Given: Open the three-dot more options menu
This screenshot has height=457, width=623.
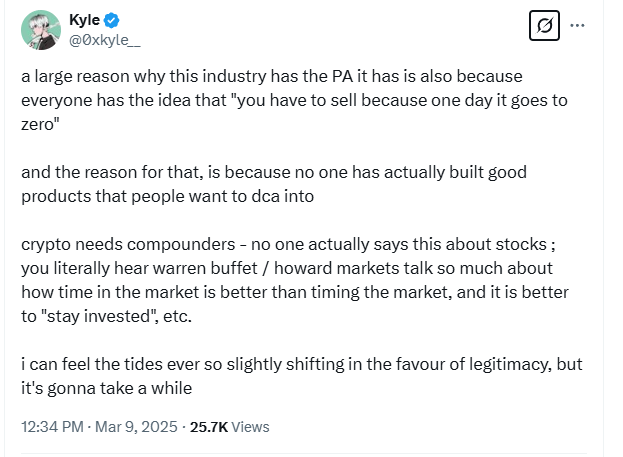Looking at the screenshot, I should pos(577,25).
